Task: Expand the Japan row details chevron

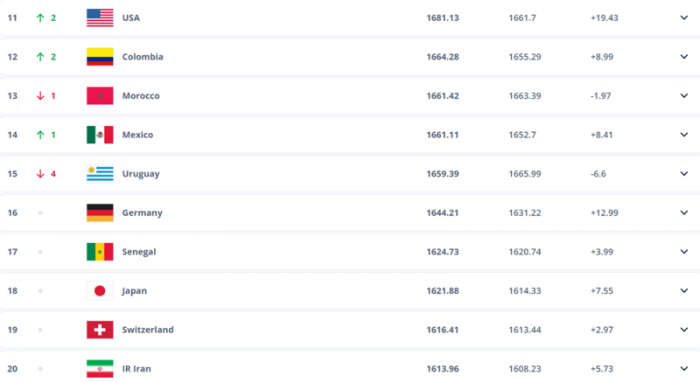Action: pos(684,291)
